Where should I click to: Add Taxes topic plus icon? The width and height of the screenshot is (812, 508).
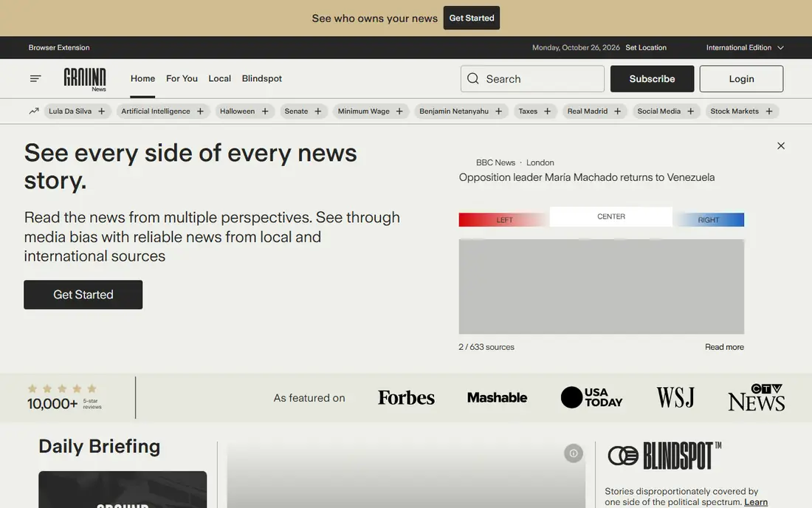pyautogui.click(x=548, y=111)
